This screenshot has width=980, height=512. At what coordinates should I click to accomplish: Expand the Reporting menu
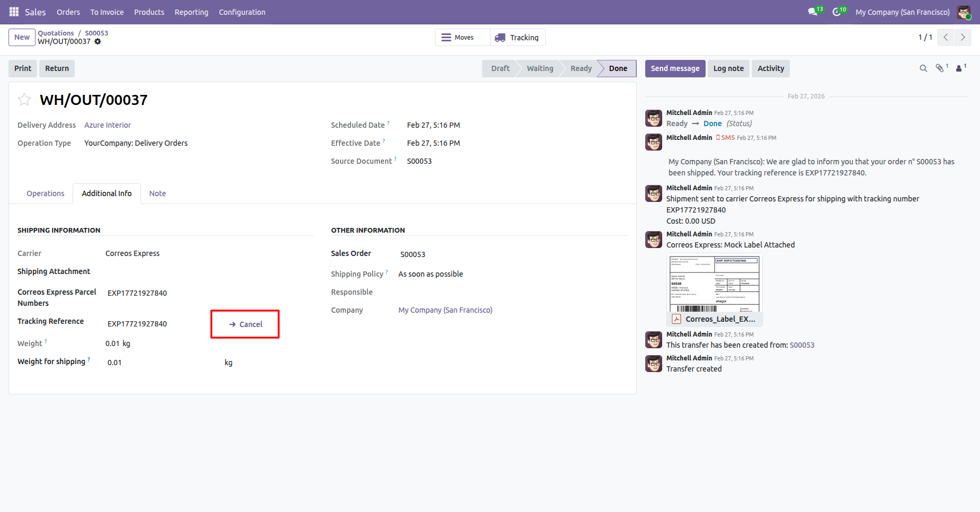191,12
